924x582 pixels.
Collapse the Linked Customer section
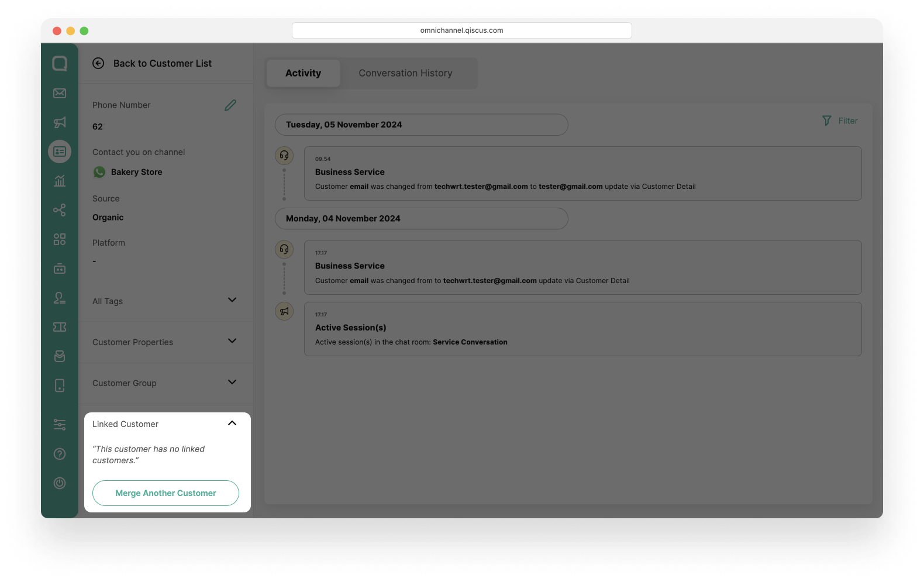232,423
